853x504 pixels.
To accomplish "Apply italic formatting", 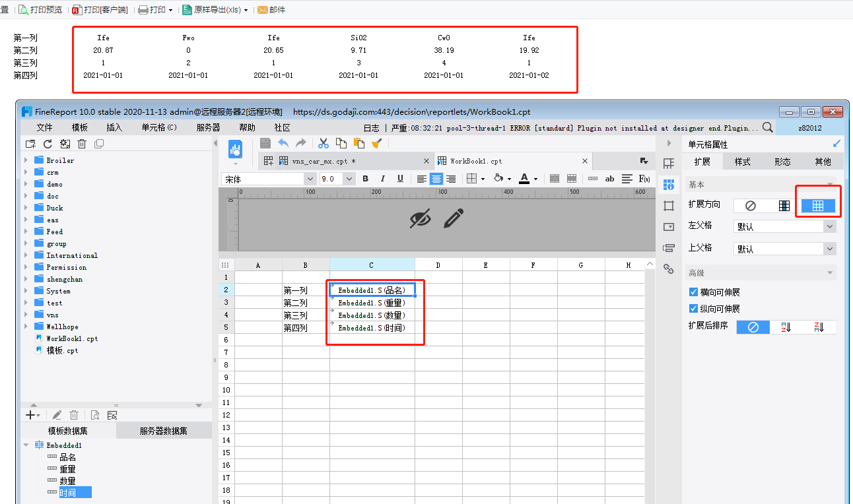I will coord(383,179).
